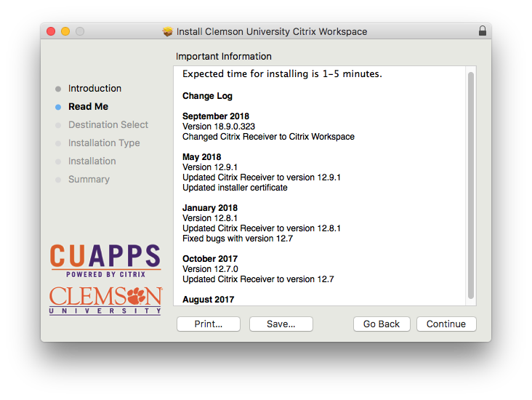
Task: Click 'Updated installer certificate' line
Action: click(235, 188)
